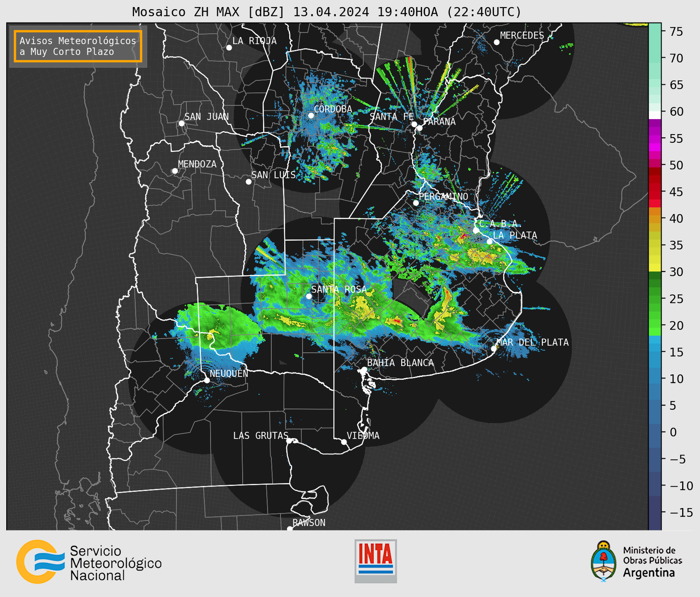Click the MAR DEL PLATA city marker dot
The height and width of the screenshot is (597, 700).
coord(494,349)
